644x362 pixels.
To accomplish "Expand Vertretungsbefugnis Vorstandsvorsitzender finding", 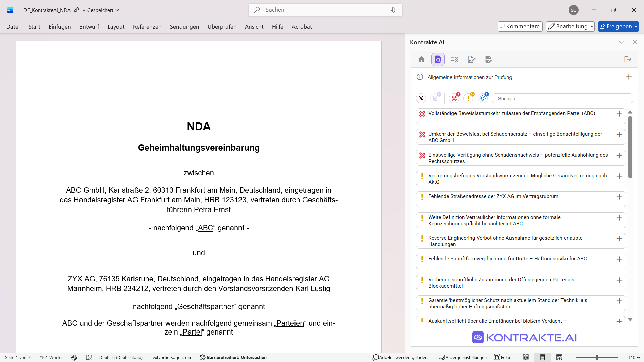I will pos(619,176).
